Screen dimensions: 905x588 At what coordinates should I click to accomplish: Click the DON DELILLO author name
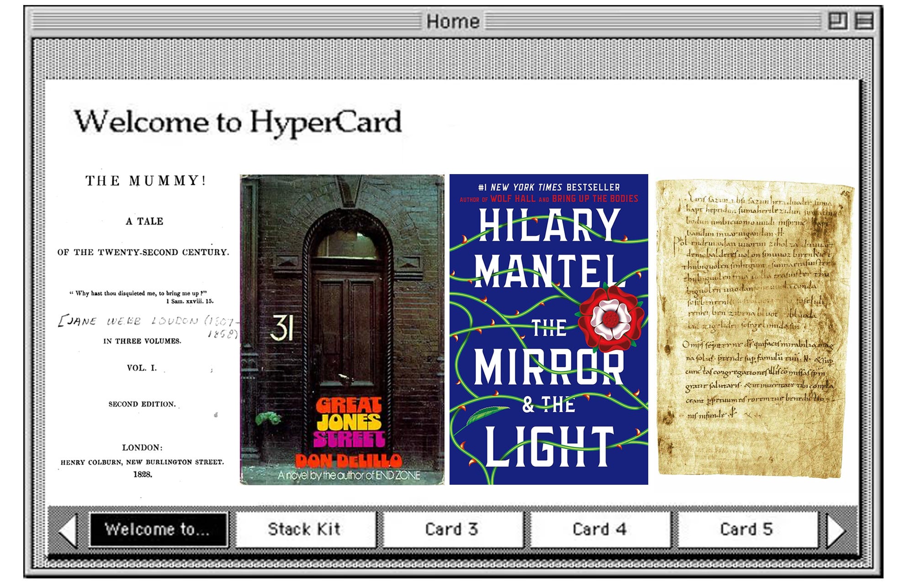click(x=349, y=461)
